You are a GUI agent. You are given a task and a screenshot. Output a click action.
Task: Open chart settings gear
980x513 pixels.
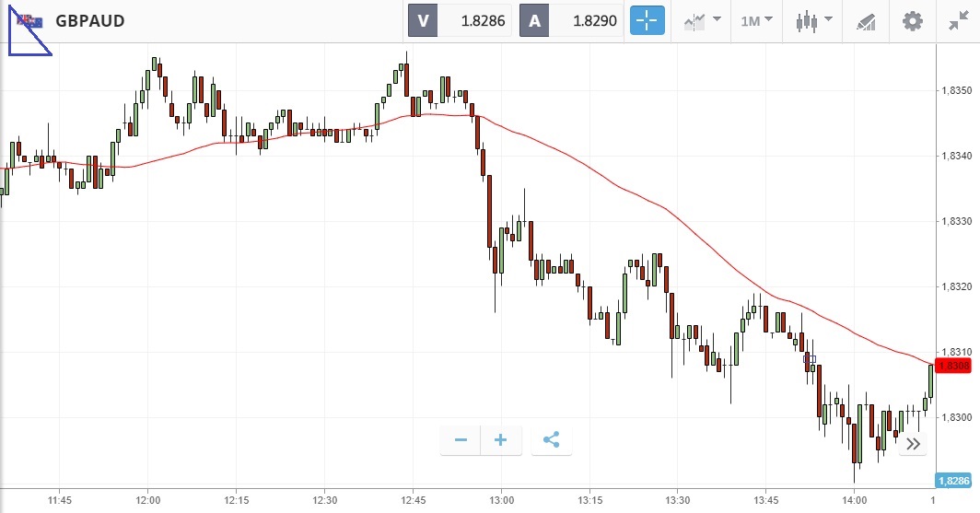[912, 20]
